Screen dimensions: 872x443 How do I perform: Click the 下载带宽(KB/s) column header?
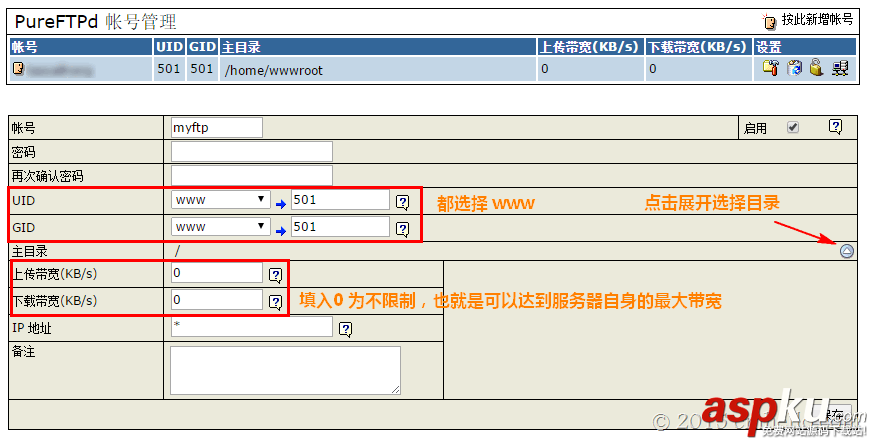(698, 47)
